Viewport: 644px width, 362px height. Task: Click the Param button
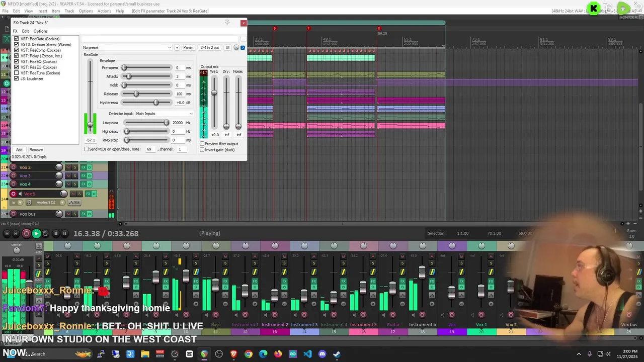point(188,48)
